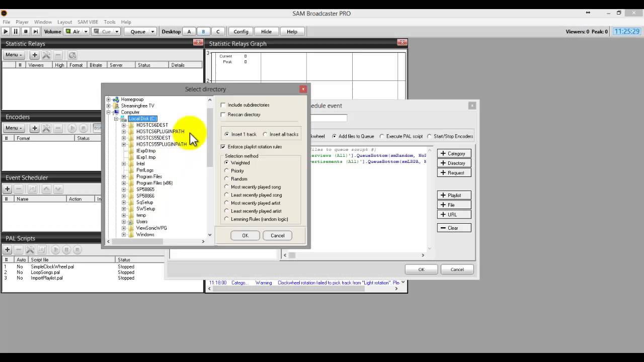Open the Menu dropdown in the Encoders panel
Screen dimensions: 644x362
(x=14, y=128)
